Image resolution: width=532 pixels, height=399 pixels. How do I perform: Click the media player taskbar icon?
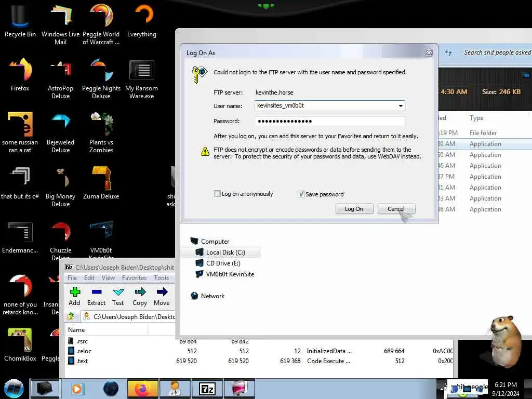[x=77, y=389]
